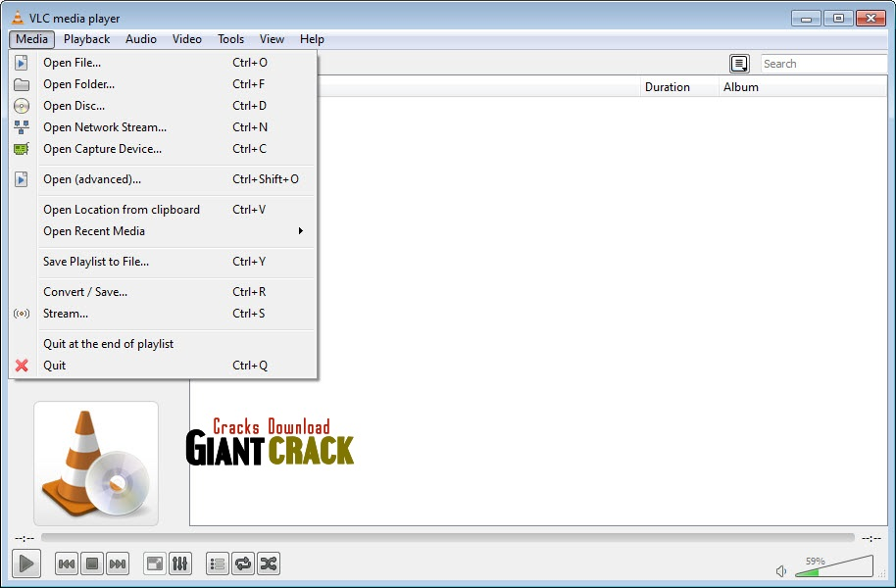The width and height of the screenshot is (896, 588).
Task: Click the Stream broadcast icon
Action: 22,314
